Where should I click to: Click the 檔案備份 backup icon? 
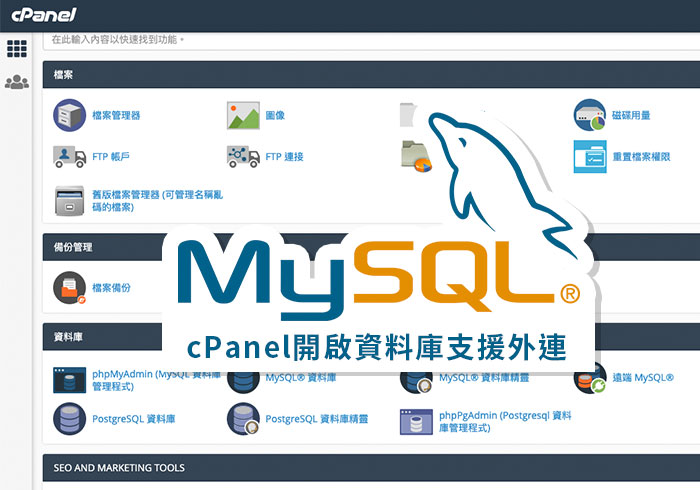[69, 288]
